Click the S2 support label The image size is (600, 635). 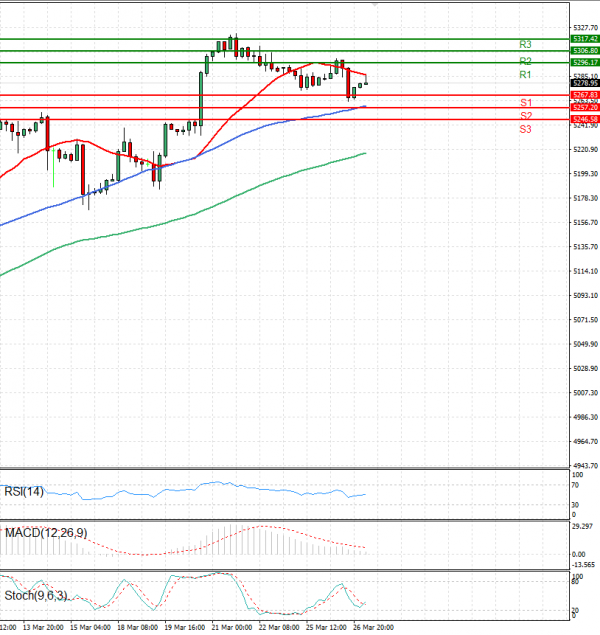(x=526, y=116)
